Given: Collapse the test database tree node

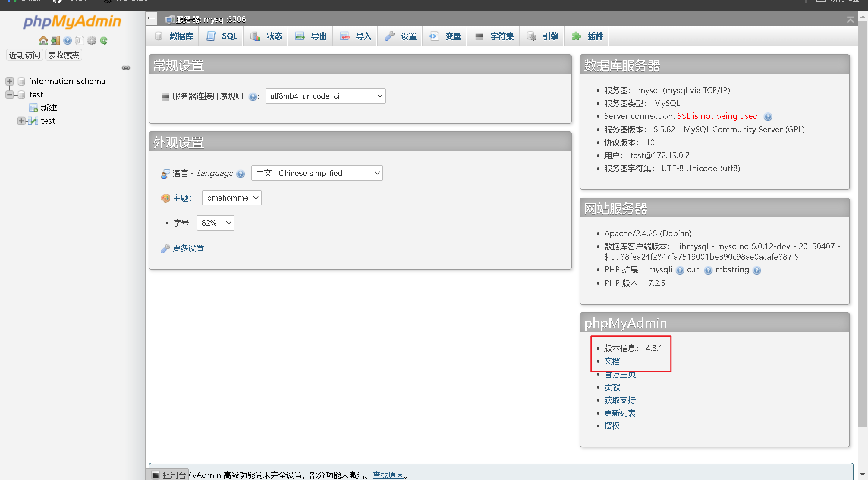Looking at the screenshot, I should coord(9,95).
